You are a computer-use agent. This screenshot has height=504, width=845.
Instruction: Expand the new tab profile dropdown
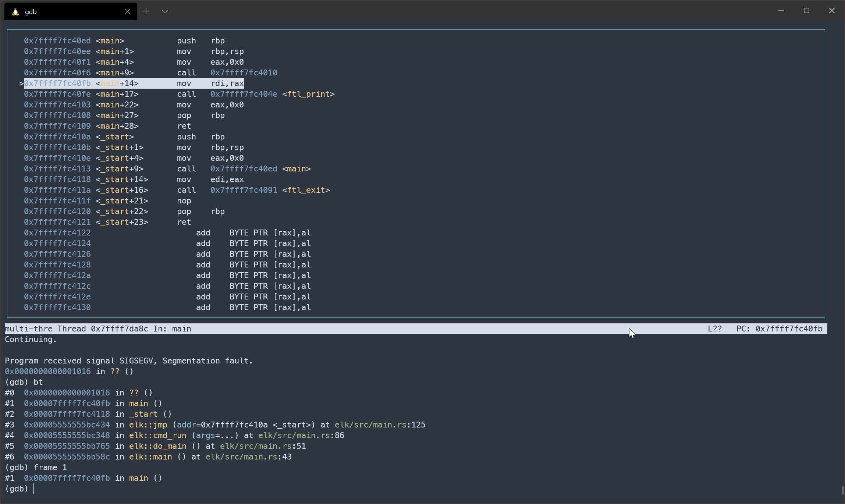(165, 11)
